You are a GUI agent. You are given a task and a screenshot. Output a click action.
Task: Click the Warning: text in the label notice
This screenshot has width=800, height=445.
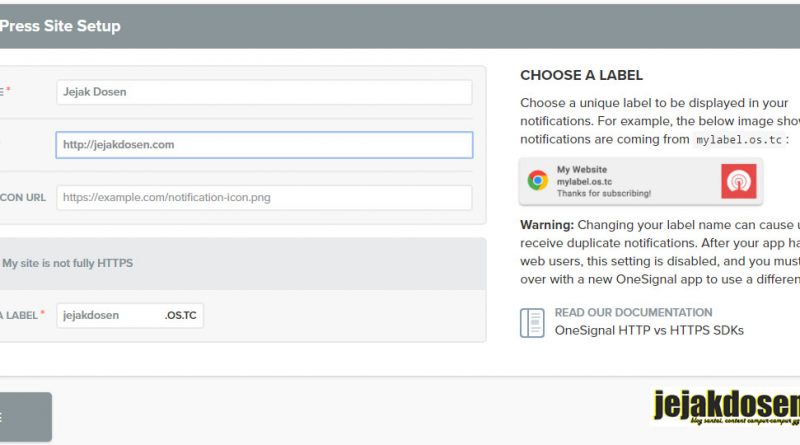547,225
